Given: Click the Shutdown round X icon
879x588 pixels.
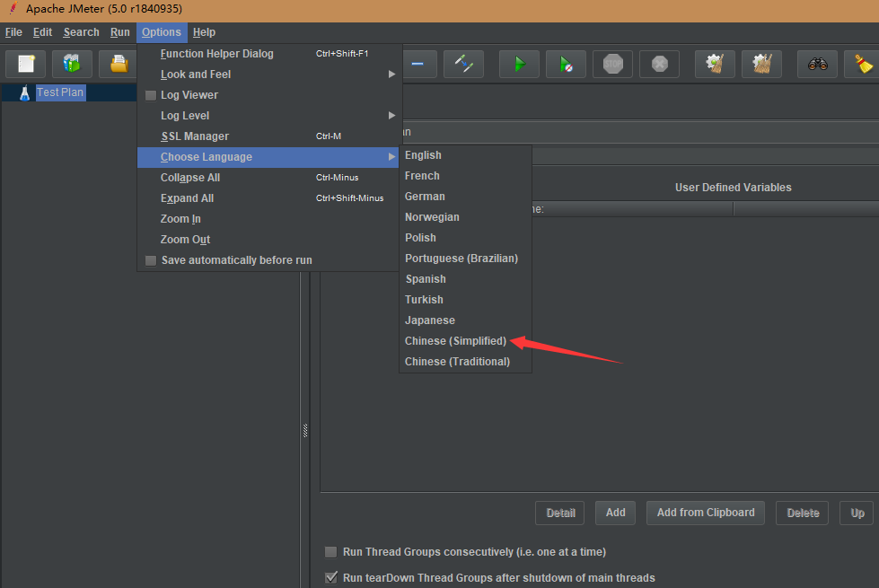Looking at the screenshot, I should point(659,64).
